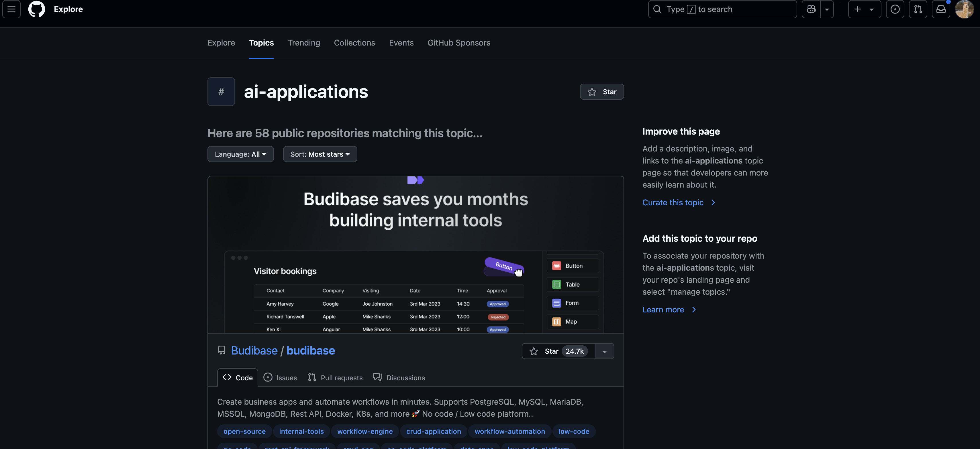
Task: Open budibase Discussions tab
Action: coord(399,377)
